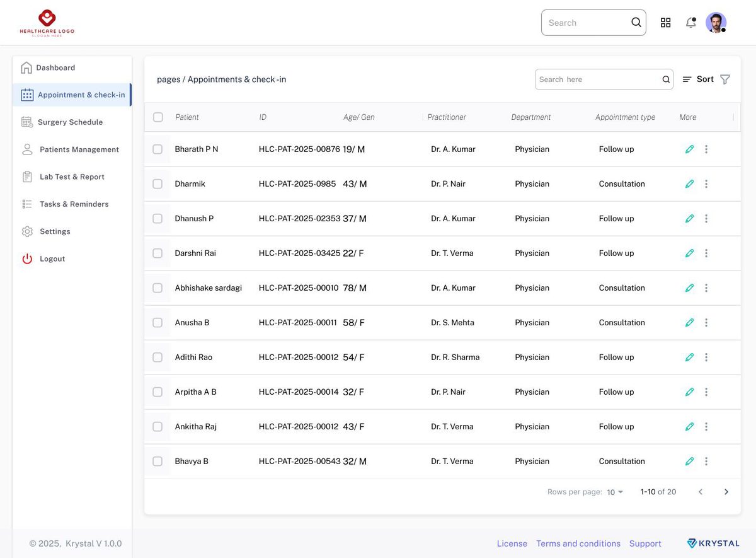The image size is (756, 558).
Task: Open more options for Dharmik's row
Action: (706, 184)
